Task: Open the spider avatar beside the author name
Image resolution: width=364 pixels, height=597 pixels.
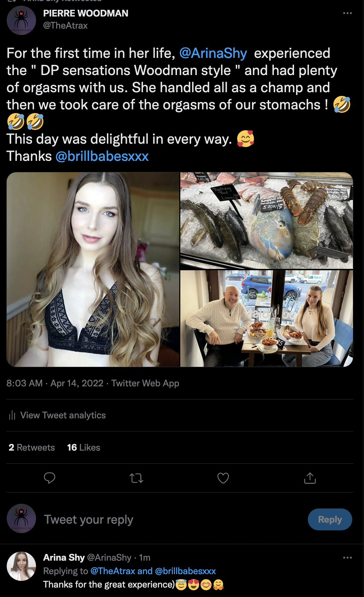Action: click(21, 20)
